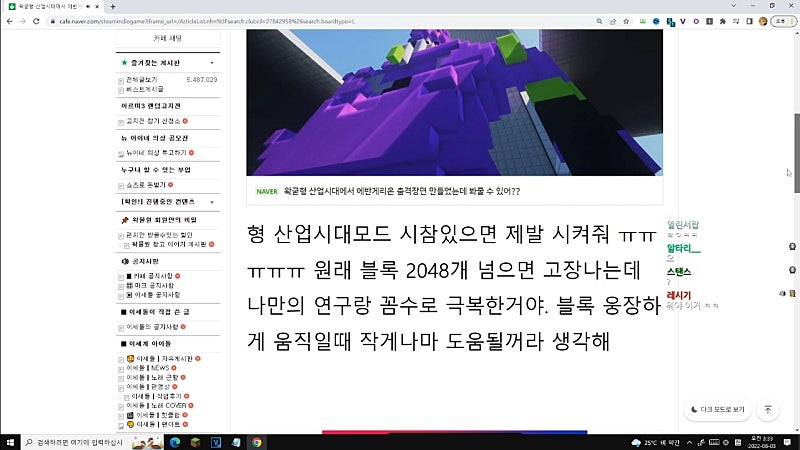Viewport: 800px width, 450px height.
Task: Open the tab search chevron in title bar
Action: (734, 6)
